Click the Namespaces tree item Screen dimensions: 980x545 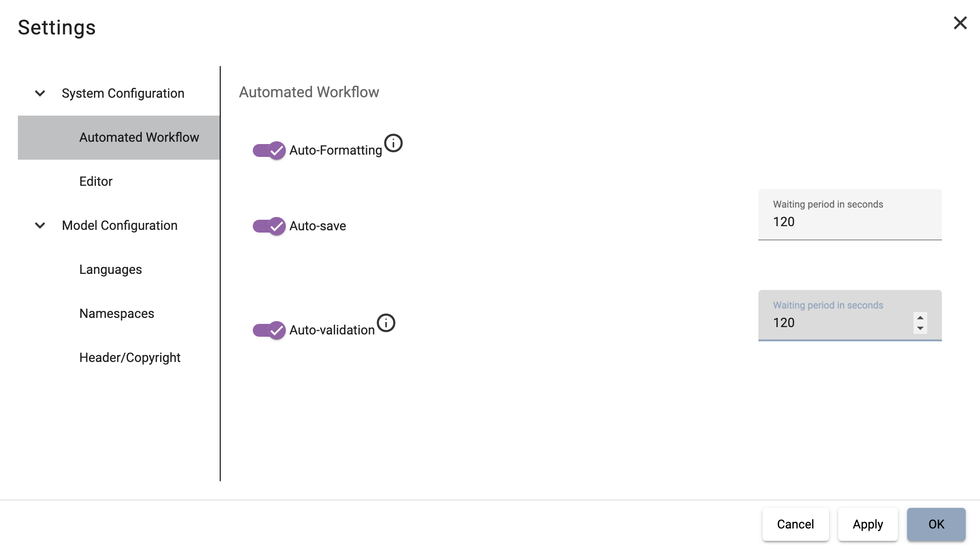click(117, 313)
